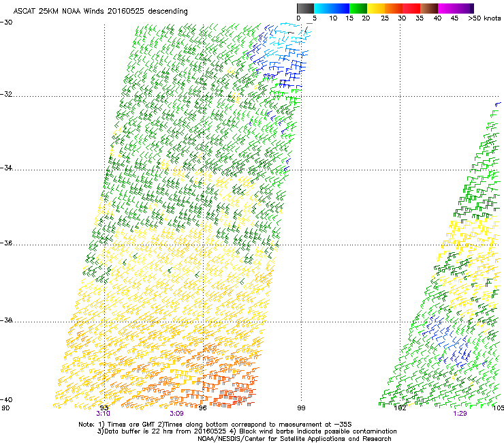The height and width of the screenshot is (443, 504).
Task: Click the 3:10 swath time label
Action: pos(103,414)
